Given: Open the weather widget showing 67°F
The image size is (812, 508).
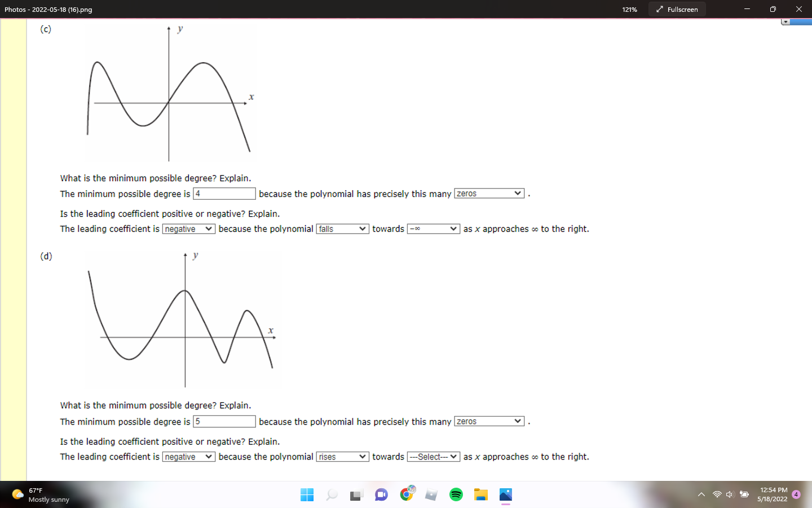Looking at the screenshot, I should tap(34, 495).
